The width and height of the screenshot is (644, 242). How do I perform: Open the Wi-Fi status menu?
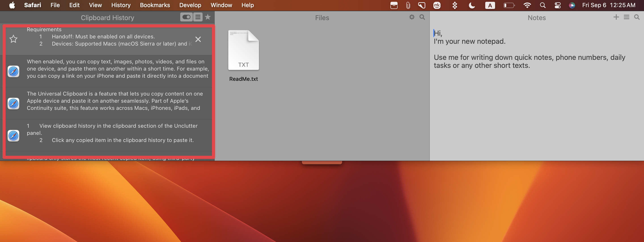coord(527,5)
